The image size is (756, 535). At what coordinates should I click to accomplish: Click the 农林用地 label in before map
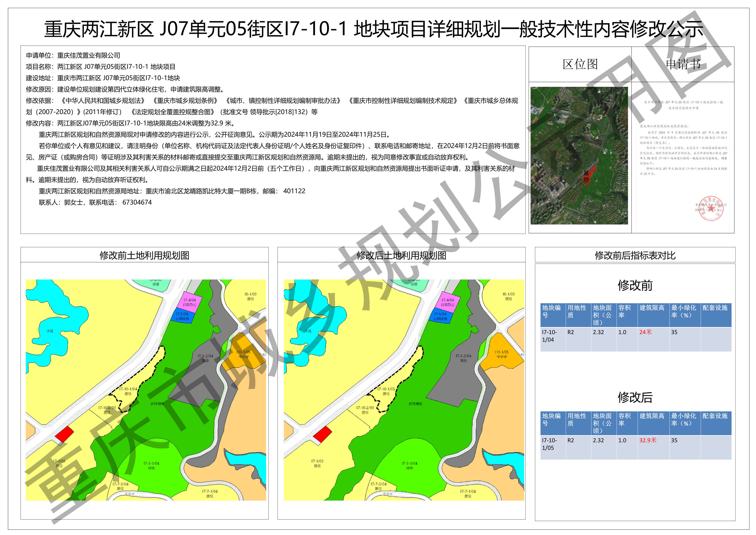[157, 404]
